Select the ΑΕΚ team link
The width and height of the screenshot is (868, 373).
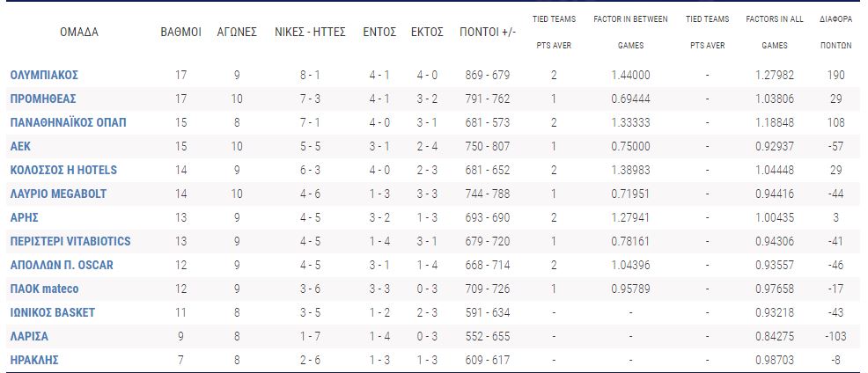coord(20,147)
